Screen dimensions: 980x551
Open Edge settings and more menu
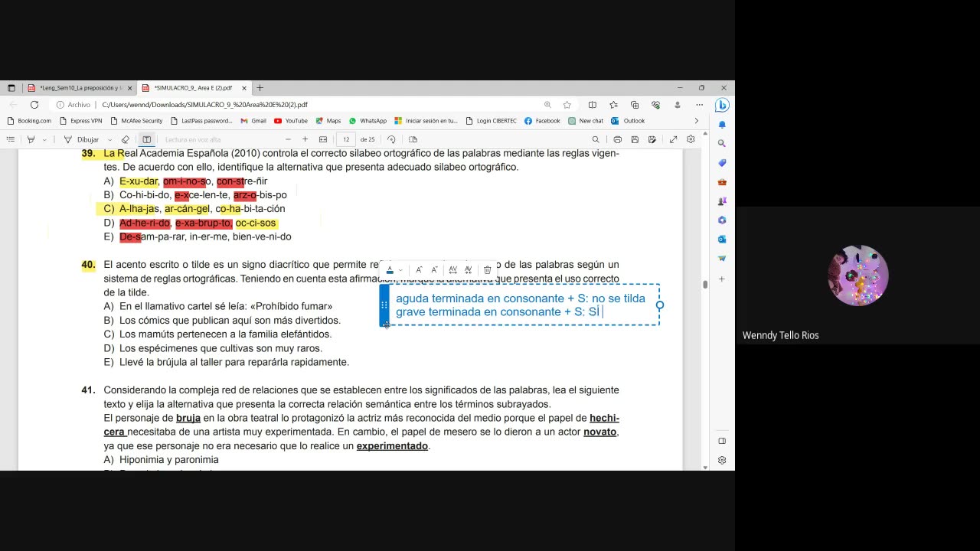[699, 105]
